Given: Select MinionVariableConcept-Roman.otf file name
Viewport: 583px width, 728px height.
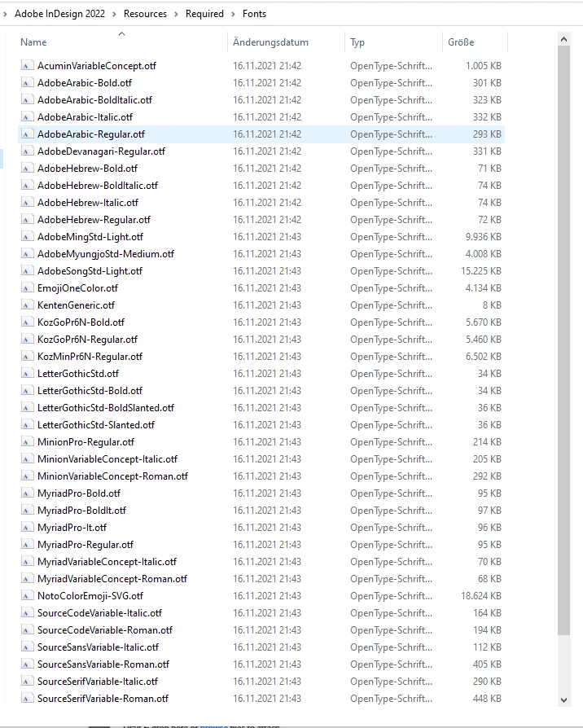Looking at the screenshot, I should pyautogui.click(x=113, y=477).
